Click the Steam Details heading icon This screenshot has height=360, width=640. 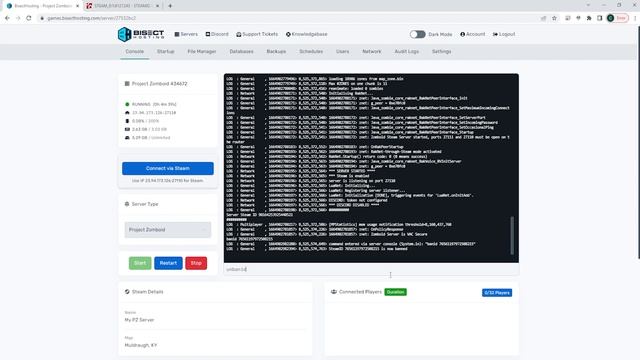click(x=127, y=292)
